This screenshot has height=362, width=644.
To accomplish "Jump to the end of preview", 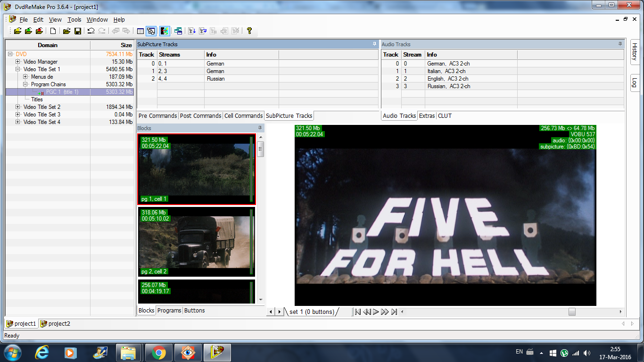I will (394, 312).
